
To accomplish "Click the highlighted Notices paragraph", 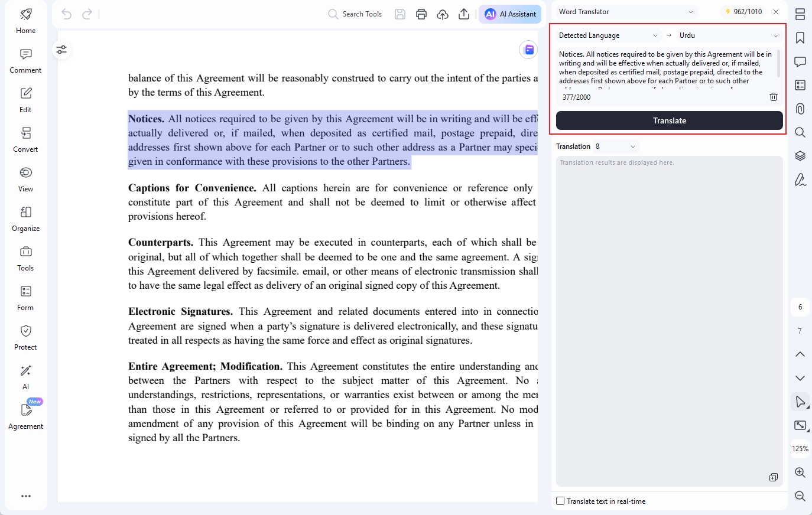I will click(333, 140).
